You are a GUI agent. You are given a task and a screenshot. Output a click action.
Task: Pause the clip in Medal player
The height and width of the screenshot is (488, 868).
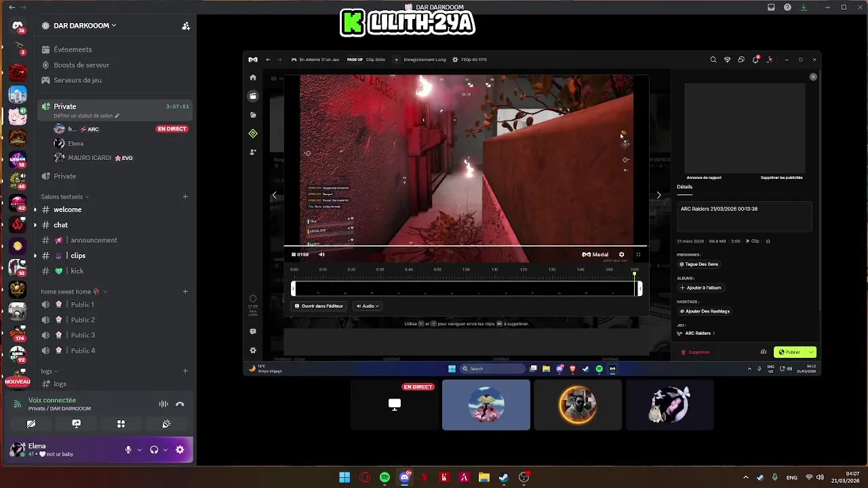tap(294, 255)
